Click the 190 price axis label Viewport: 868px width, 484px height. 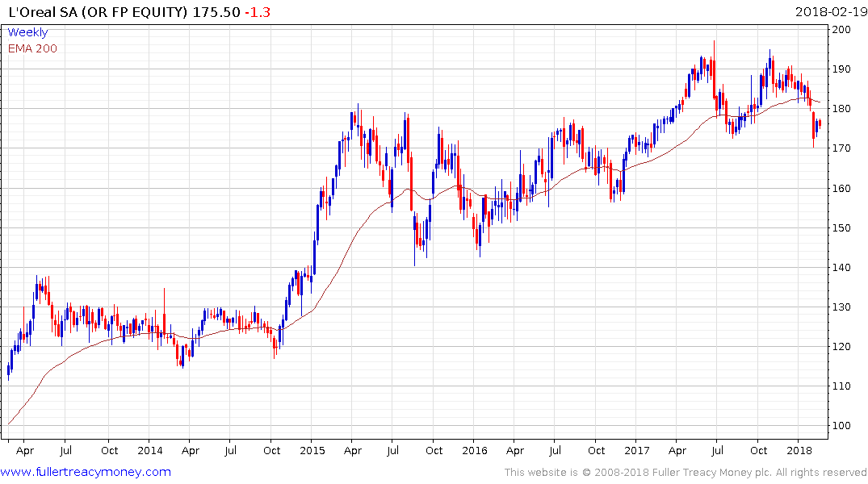pyautogui.click(x=841, y=69)
